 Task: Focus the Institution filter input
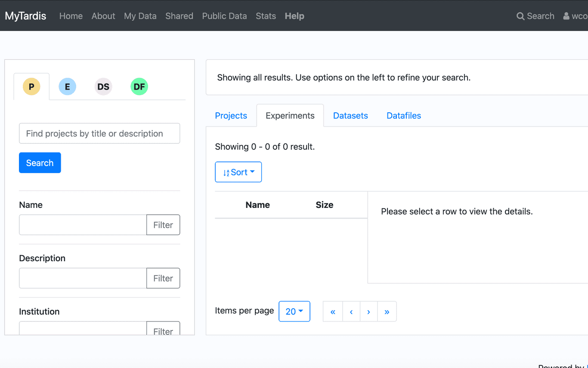[x=83, y=328]
